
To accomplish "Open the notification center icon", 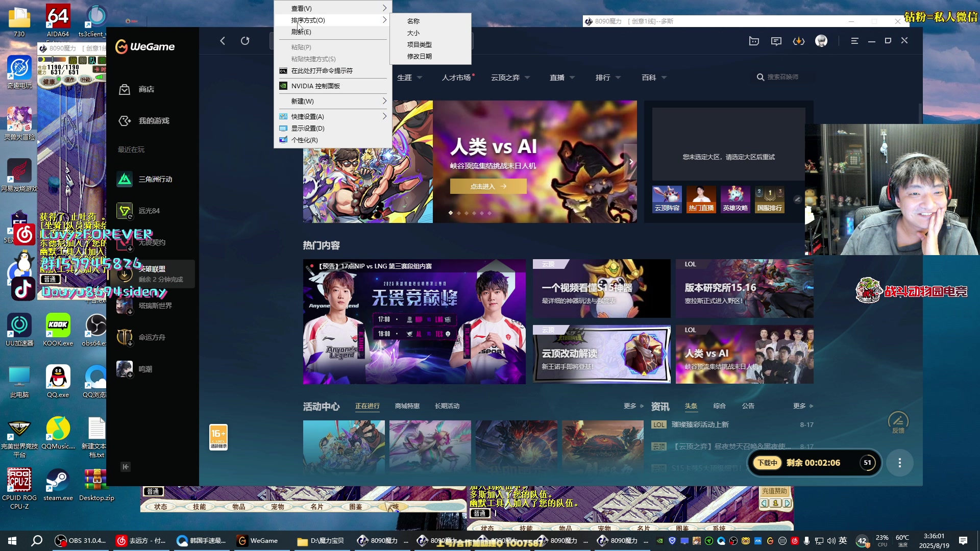I will 963,541.
